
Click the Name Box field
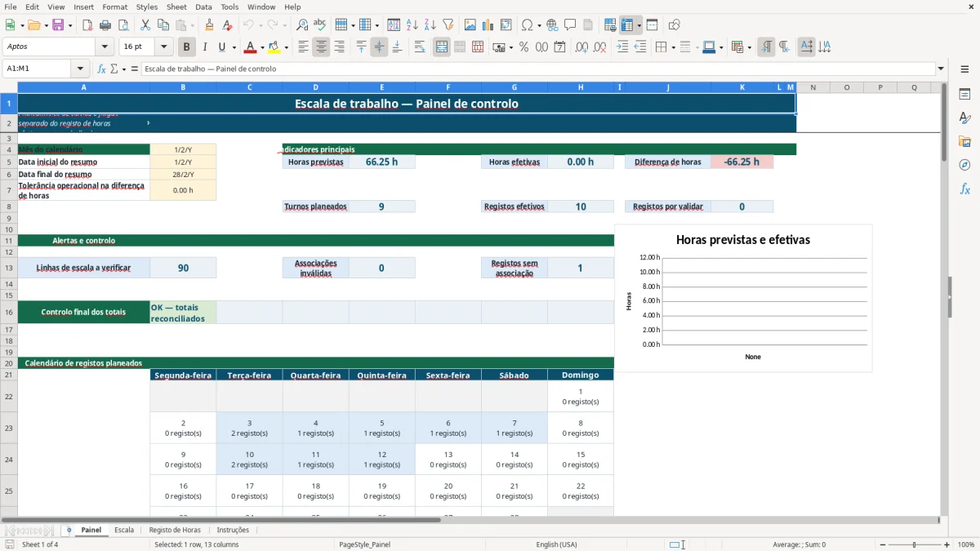click(38, 69)
